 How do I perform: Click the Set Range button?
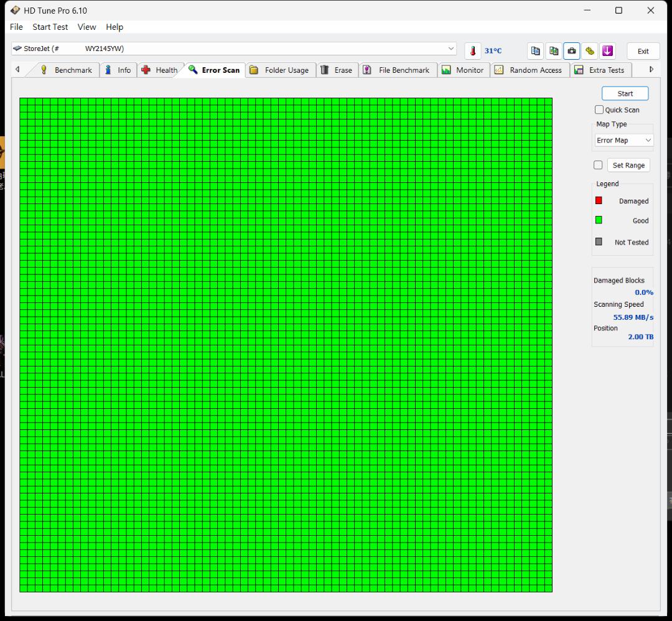coord(628,165)
